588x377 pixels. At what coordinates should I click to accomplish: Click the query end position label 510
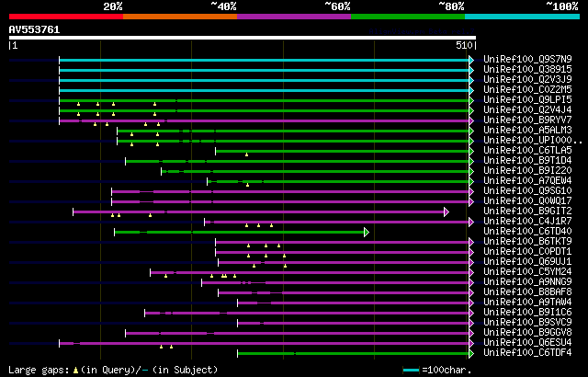(464, 45)
